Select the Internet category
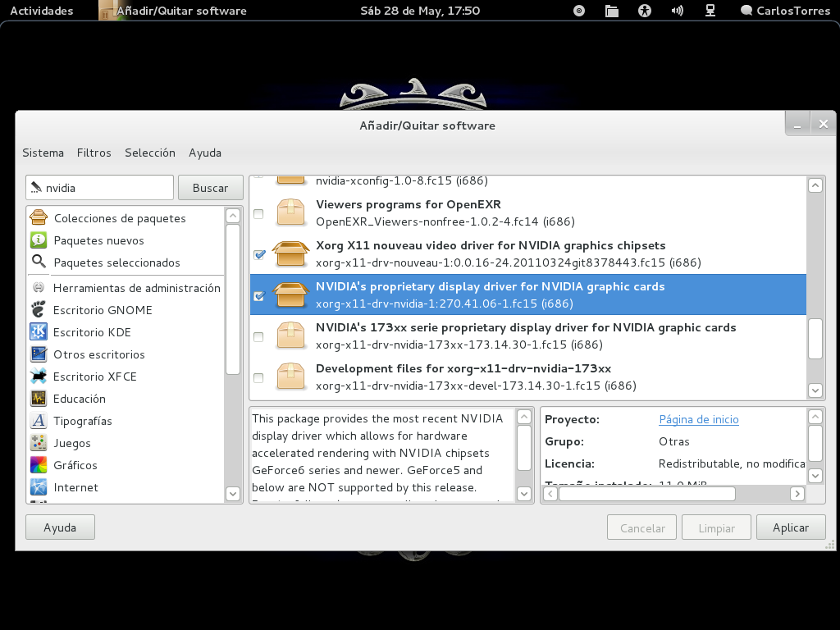Screen dimensions: 840x630 tap(126, 487)
